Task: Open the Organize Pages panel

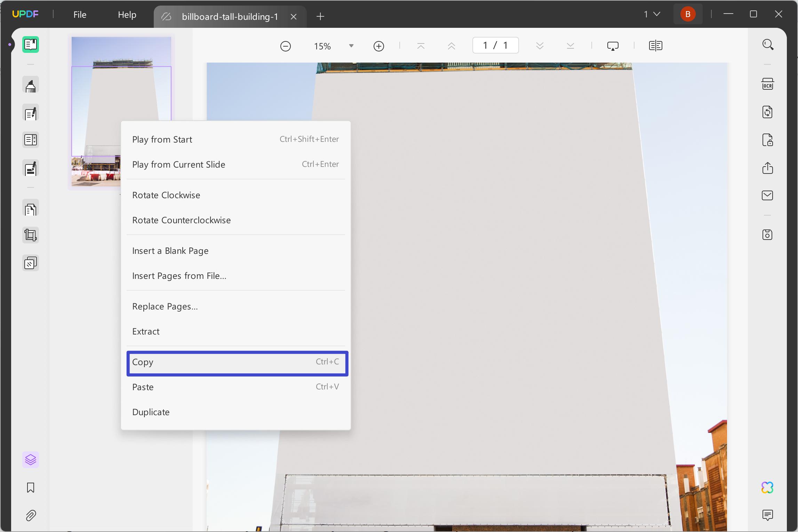Action: pyautogui.click(x=31, y=209)
